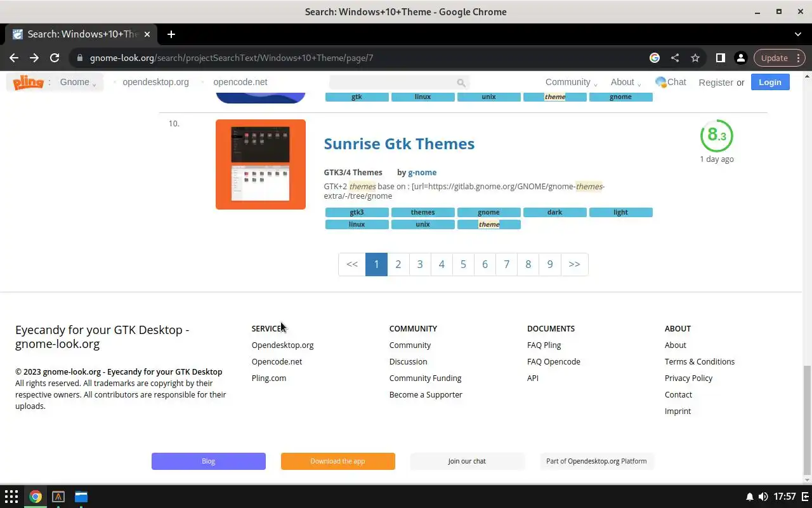Expand the About dropdown in the header
This screenshot has width=812, height=508.
[x=625, y=82]
